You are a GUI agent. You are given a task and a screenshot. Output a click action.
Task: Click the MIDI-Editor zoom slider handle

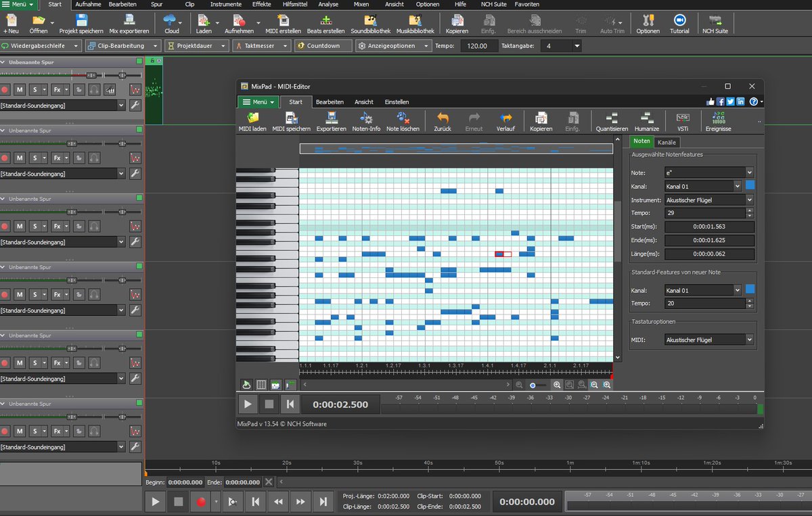533,385
